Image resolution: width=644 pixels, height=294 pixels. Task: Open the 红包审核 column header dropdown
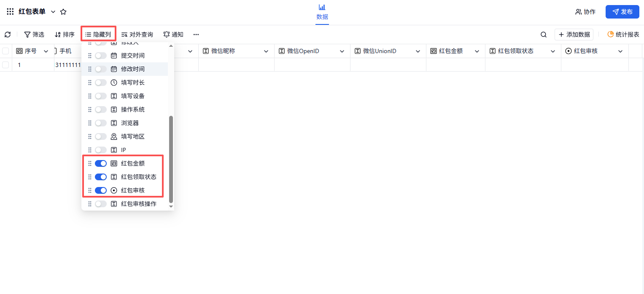click(x=620, y=51)
